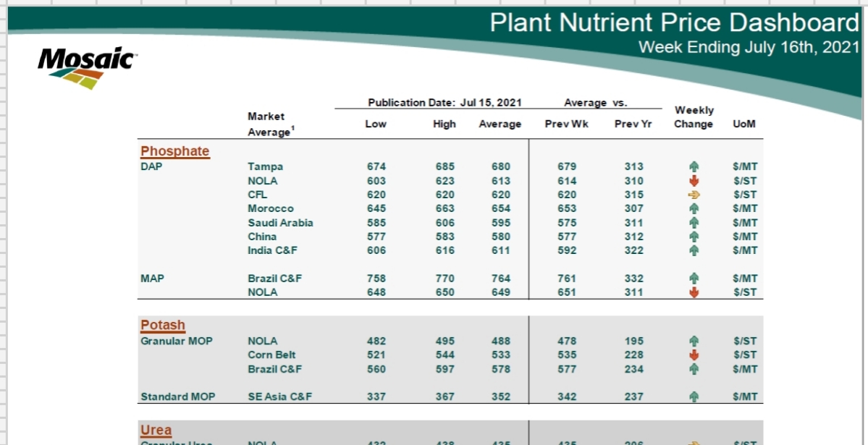Select the Weekly Change column header
The width and height of the screenshot is (868, 445).
point(694,117)
